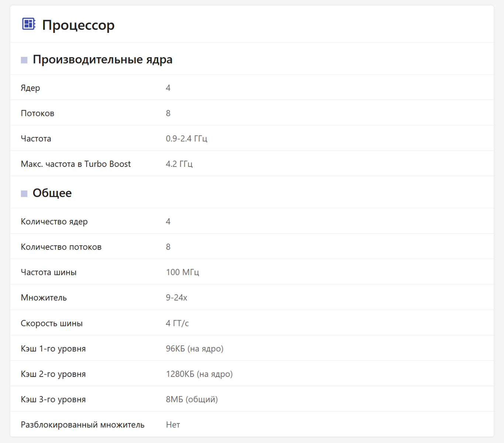Screen dimensions: 504x443
Task: Click the Разблокированный множитель label
Action: pos(83,425)
